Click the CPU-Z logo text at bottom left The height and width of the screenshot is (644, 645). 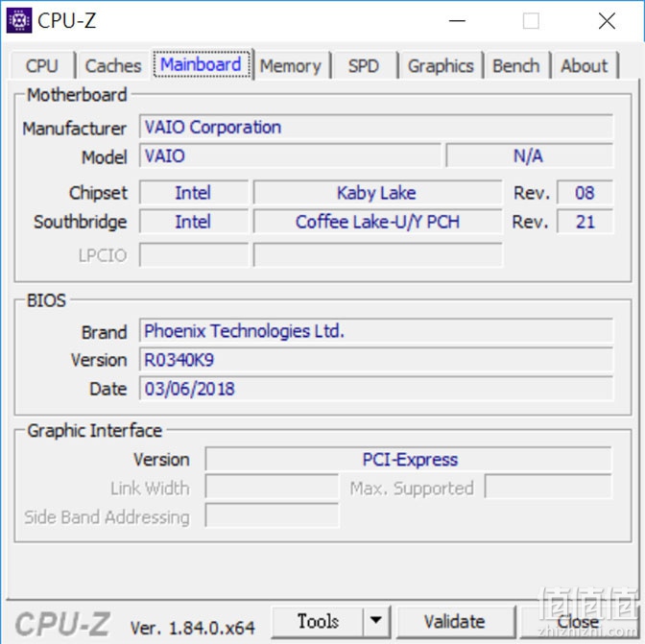[62, 624]
